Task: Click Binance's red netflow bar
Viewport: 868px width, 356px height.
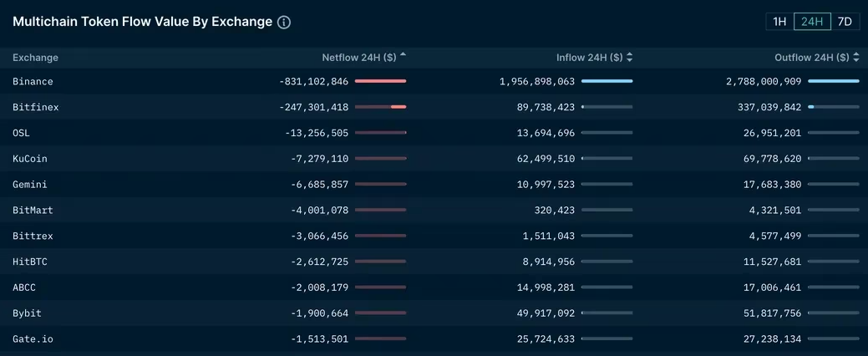Action: 380,81
